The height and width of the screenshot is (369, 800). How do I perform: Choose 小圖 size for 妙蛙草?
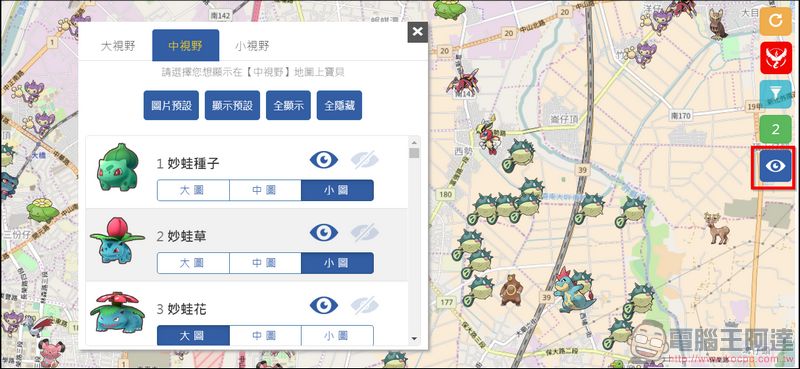point(337,263)
